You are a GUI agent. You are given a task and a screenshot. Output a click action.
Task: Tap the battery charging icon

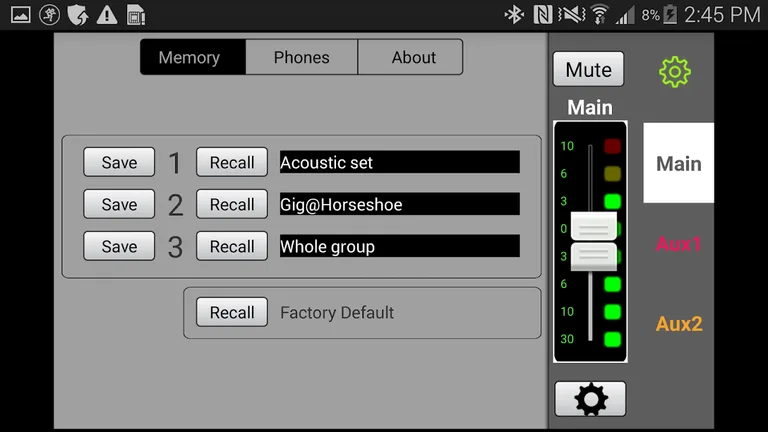(x=670, y=15)
